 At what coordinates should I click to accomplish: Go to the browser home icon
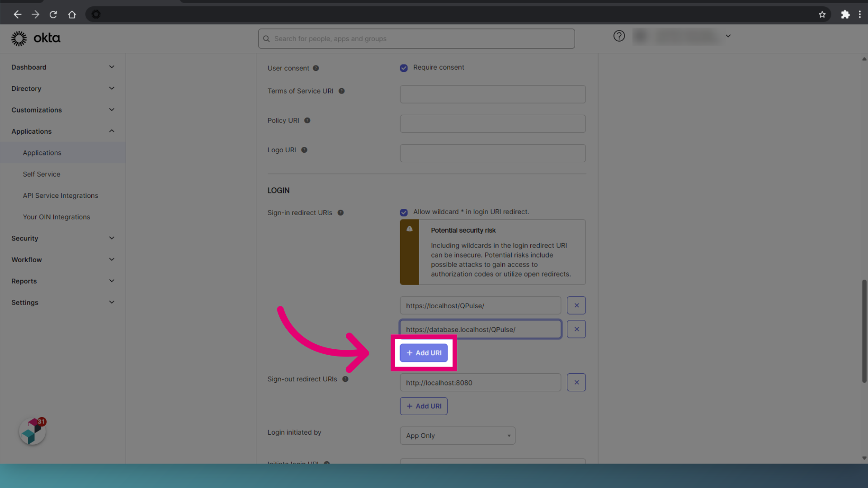point(72,14)
